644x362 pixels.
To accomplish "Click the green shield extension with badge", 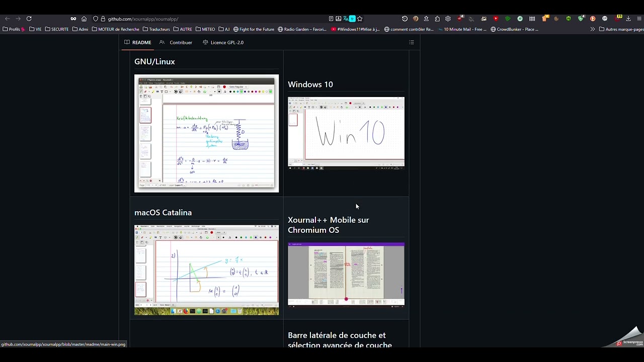I will [581, 18].
